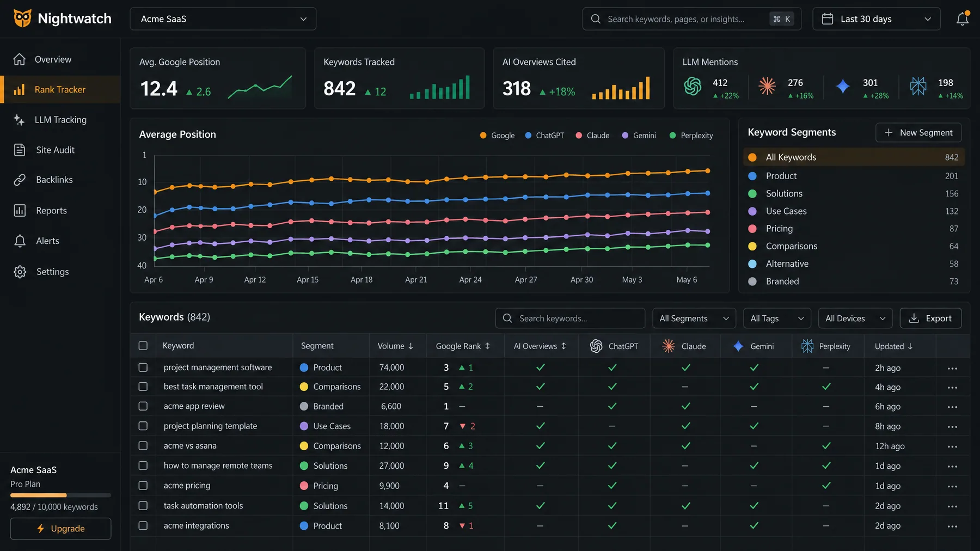Toggle the select-all keywords checkbox

coord(143,346)
